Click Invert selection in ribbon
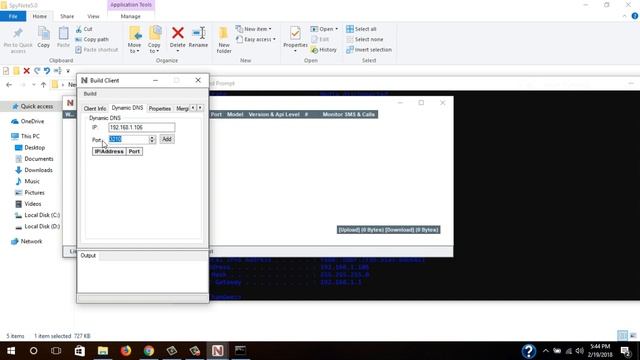 (x=369, y=50)
